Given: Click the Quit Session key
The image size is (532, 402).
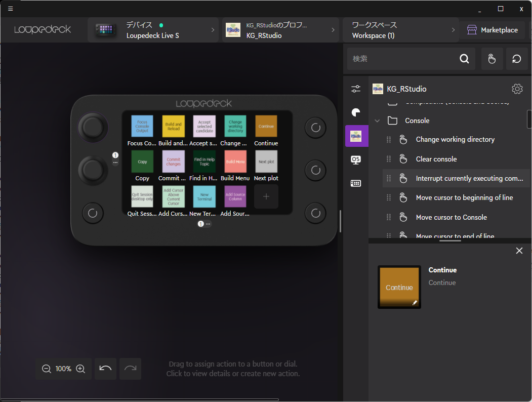Looking at the screenshot, I should click(x=142, y=197).
